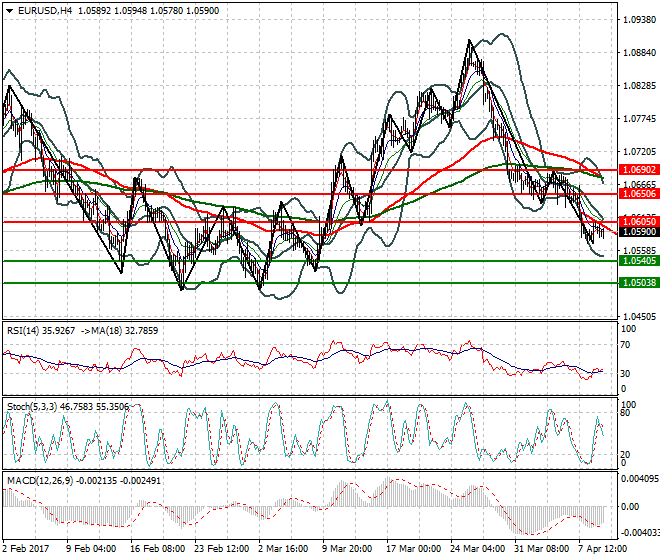Select the 1.06050 red level price label

639,221
